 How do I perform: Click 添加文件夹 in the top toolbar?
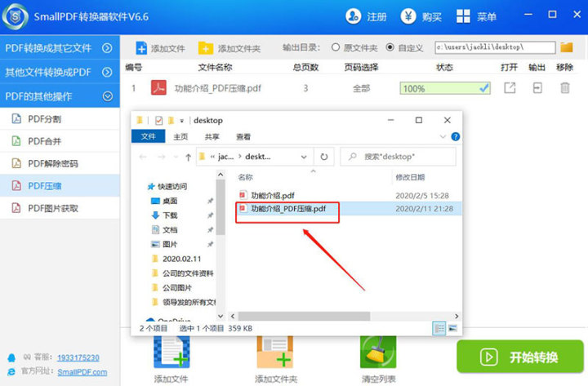click(x=229, y=48)
